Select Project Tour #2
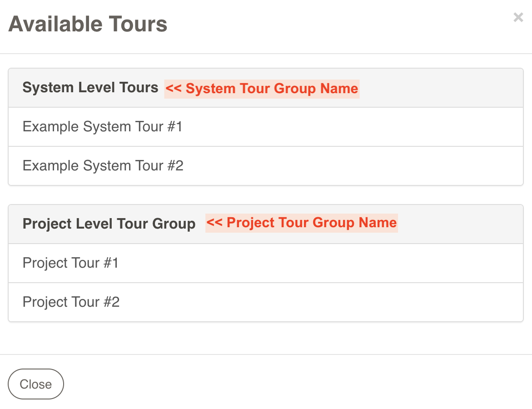The width and height of the screenshot is (532, 409). (71, 302)
